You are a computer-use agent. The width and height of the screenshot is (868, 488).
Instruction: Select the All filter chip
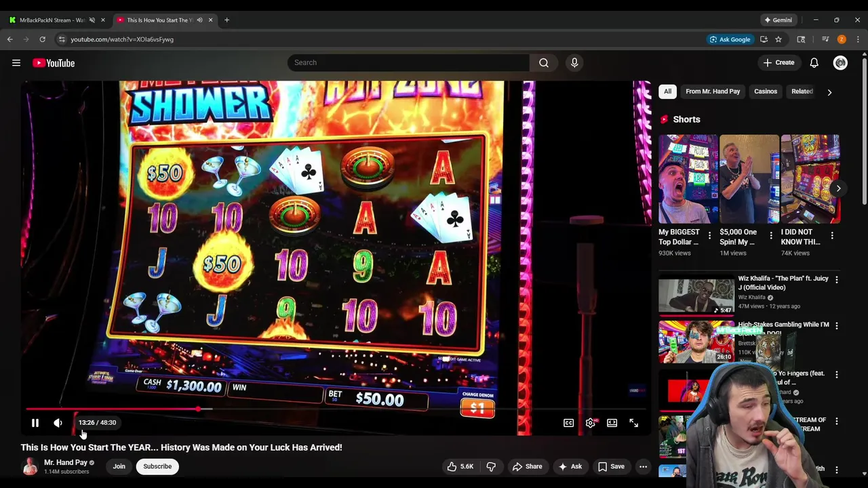pyautogui.click(x=667, y=91)
